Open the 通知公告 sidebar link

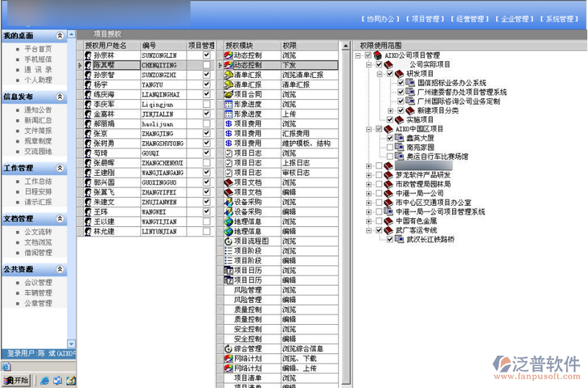pyautogui.click(x=37, y=109)
